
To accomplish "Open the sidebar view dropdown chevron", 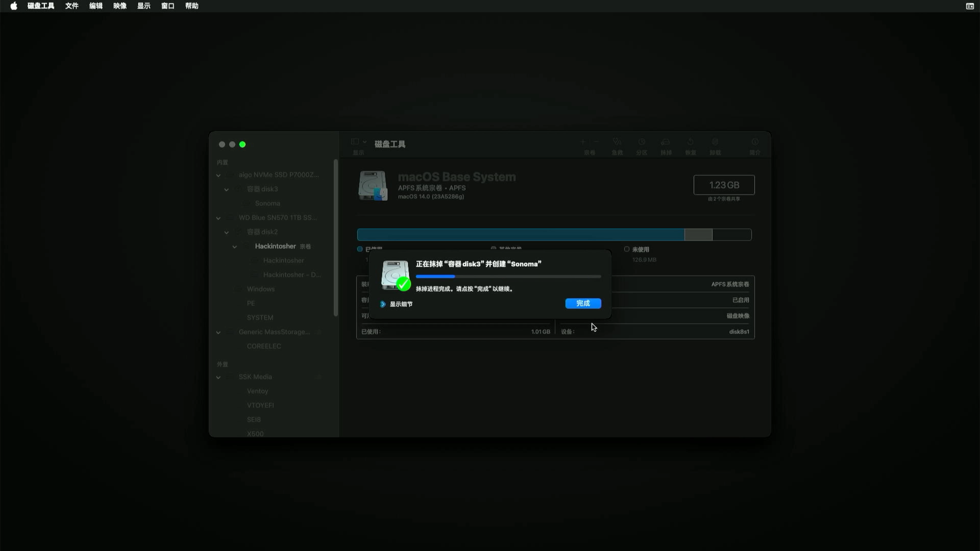I will point(365,142).
